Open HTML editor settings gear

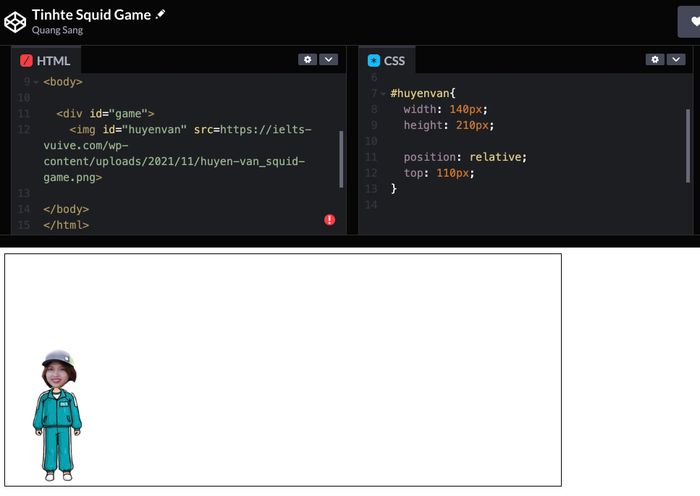tap(307, 60)
